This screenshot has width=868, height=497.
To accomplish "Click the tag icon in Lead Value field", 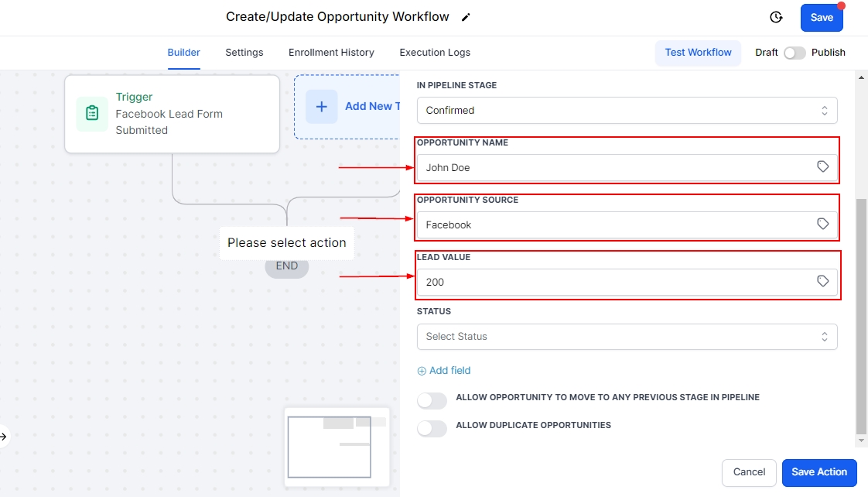I will point(823,282).
